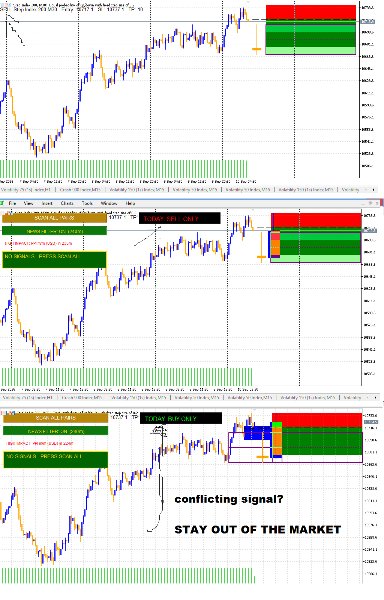This screenshot has width=384, height=600.
Task: Open the File menu
Action: [x=12, y=203]
